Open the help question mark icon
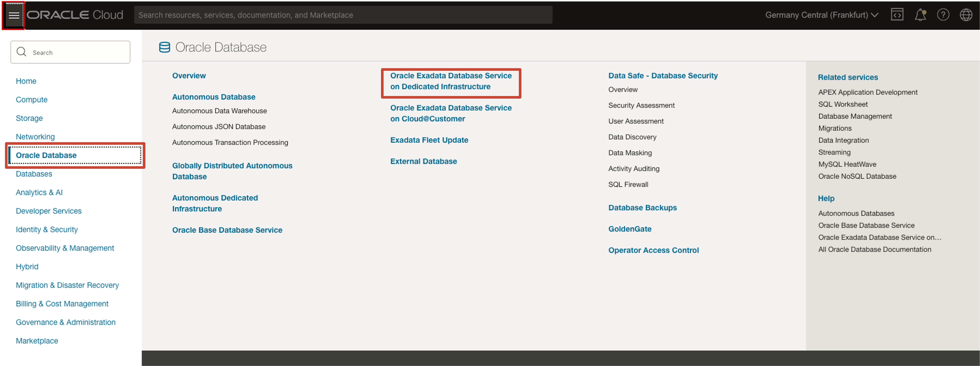The height and width of the screenshot is (366, 980). click(943, 15)
